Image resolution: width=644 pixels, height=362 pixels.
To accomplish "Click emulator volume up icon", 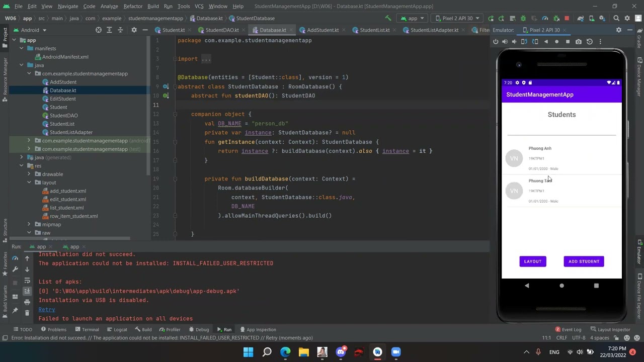I will [505, 42].
